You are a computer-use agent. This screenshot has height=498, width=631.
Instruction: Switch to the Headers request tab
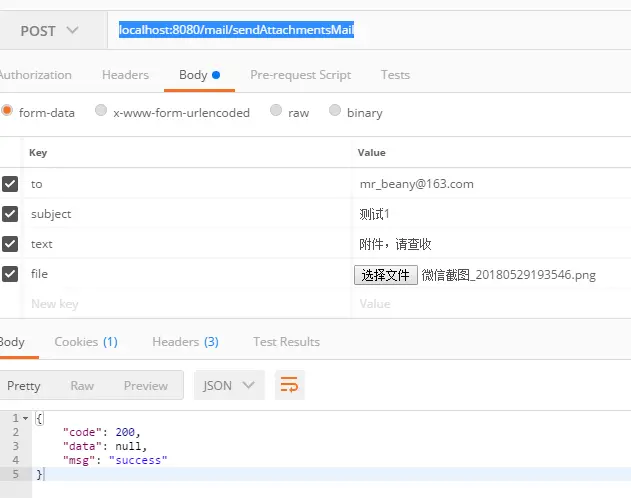click(x=125, y=75)
